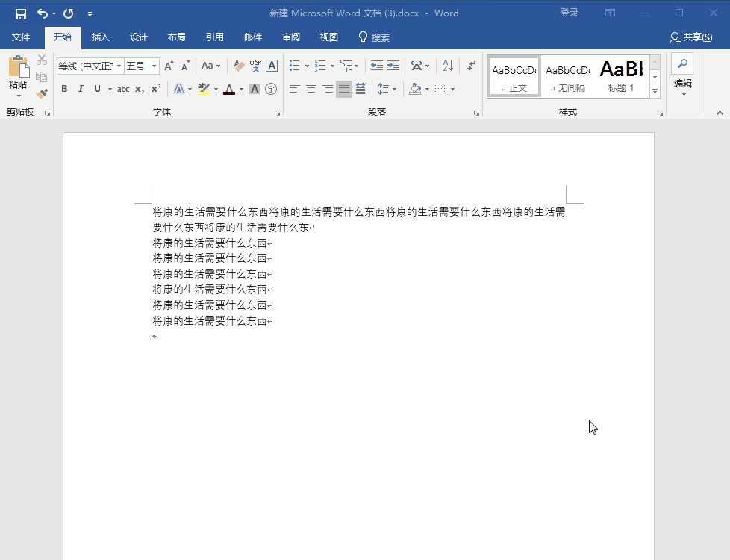Click the Clear All Formatting icon
Screen dimensions: 730x560
238,66
